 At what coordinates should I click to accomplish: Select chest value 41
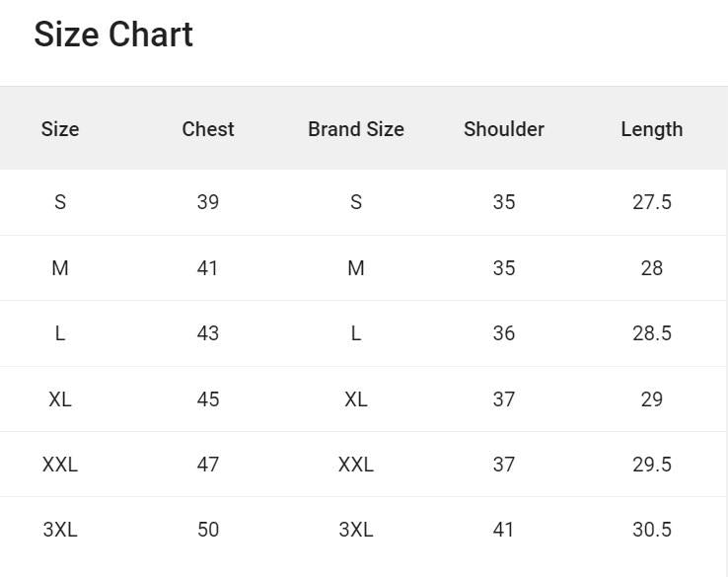(x=208, y=268)
